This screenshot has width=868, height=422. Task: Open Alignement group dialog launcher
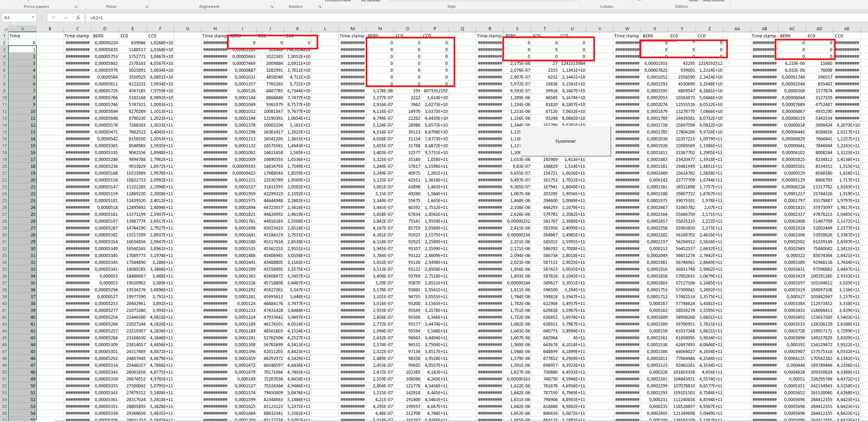pos(272,7)
